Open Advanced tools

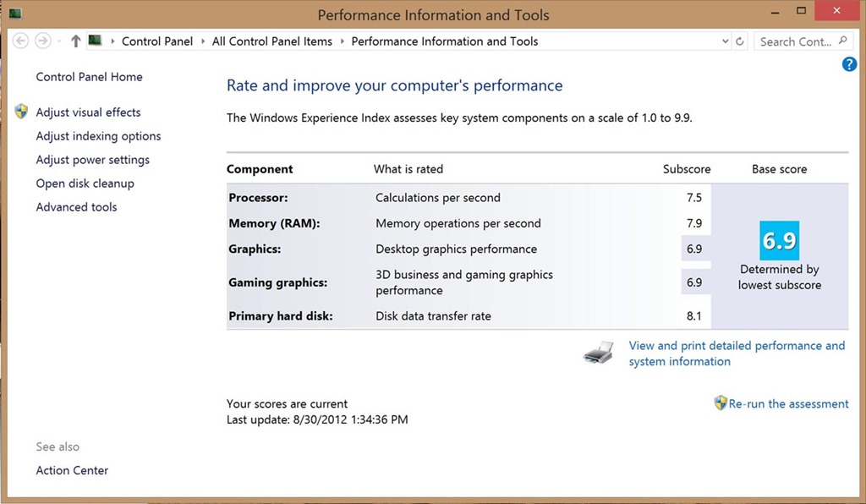76,207
